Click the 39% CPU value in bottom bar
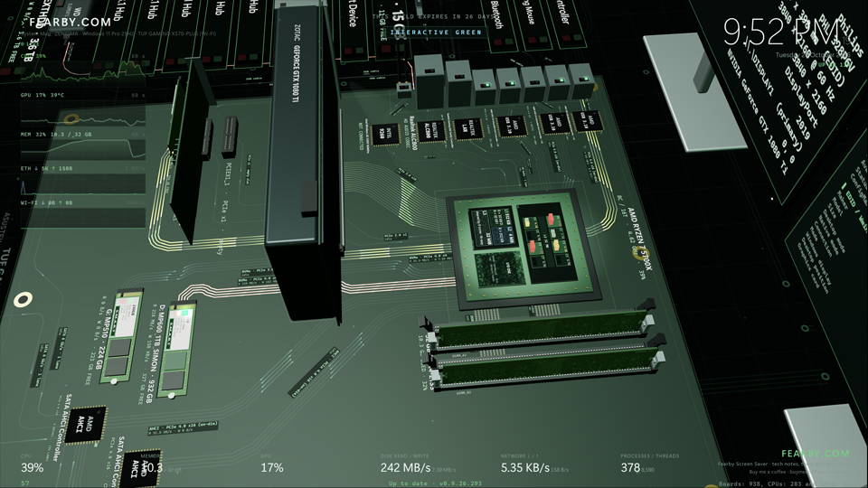The image size is (868, 488). (33, 468)
